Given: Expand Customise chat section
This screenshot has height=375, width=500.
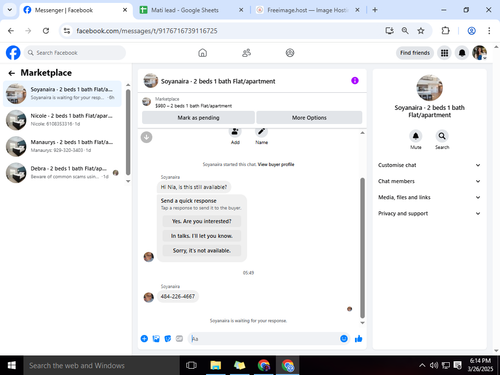Looking at the screenshot, I should [429, 165].
